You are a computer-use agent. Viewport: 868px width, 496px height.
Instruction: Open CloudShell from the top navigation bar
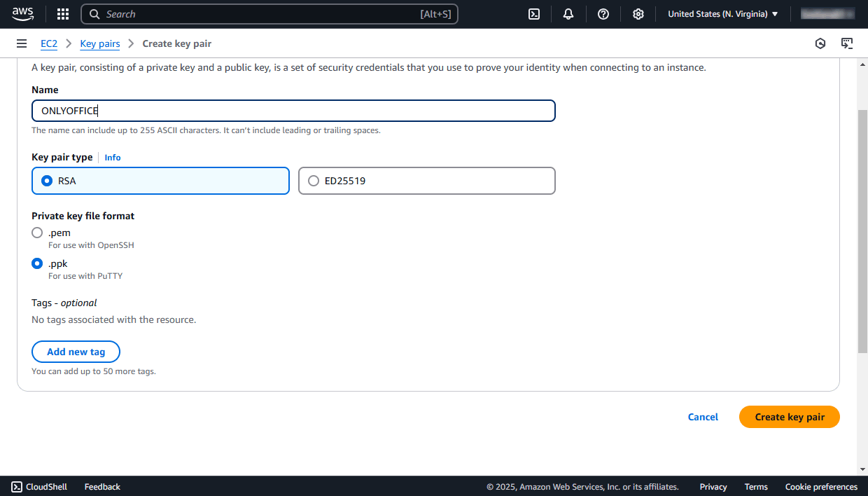point(534,14)
